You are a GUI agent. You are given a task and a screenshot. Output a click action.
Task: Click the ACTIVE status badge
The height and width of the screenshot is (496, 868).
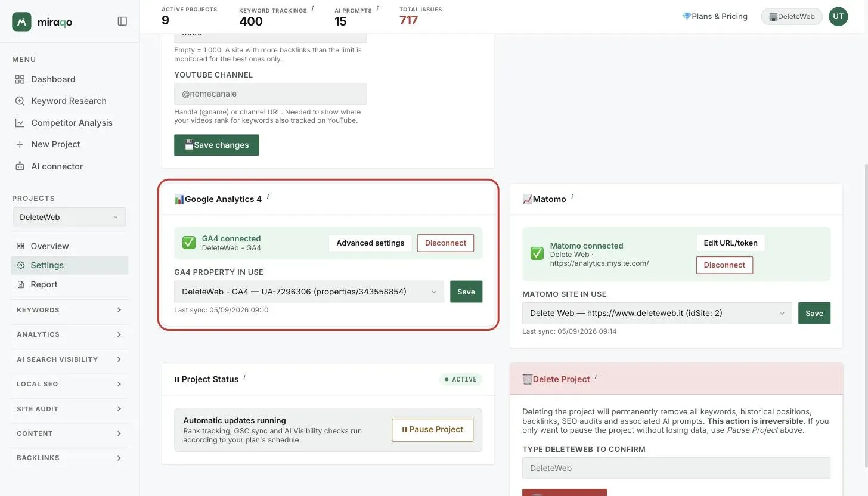pyautogui.click(x=461, y=379)
